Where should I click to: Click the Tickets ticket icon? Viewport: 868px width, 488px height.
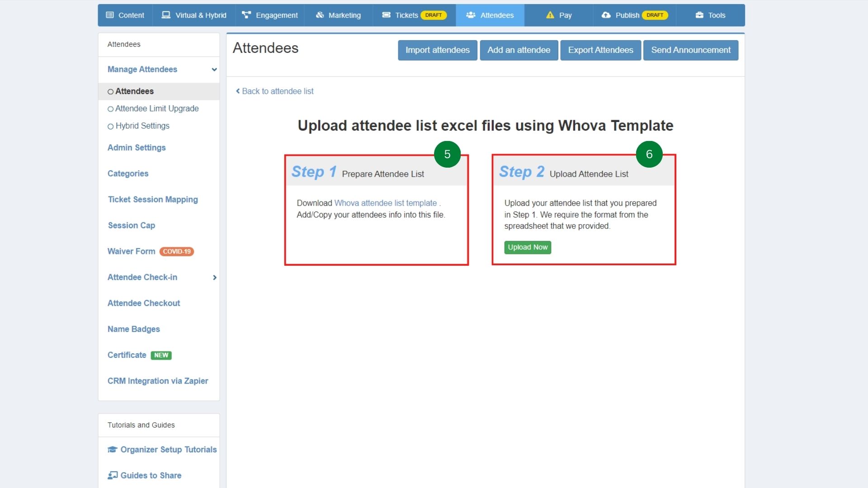point(386,15)
